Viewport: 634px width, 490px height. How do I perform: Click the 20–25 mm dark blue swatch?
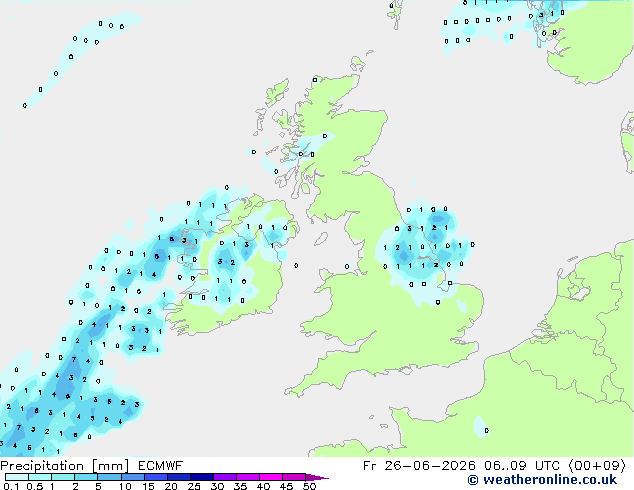(178, 477)
